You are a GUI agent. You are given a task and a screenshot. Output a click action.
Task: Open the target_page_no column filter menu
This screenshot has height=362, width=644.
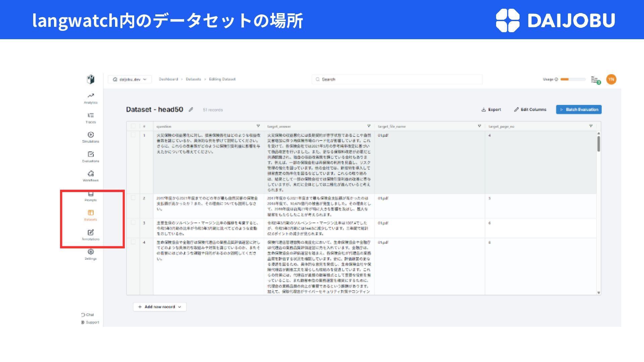tap(591, 126)
